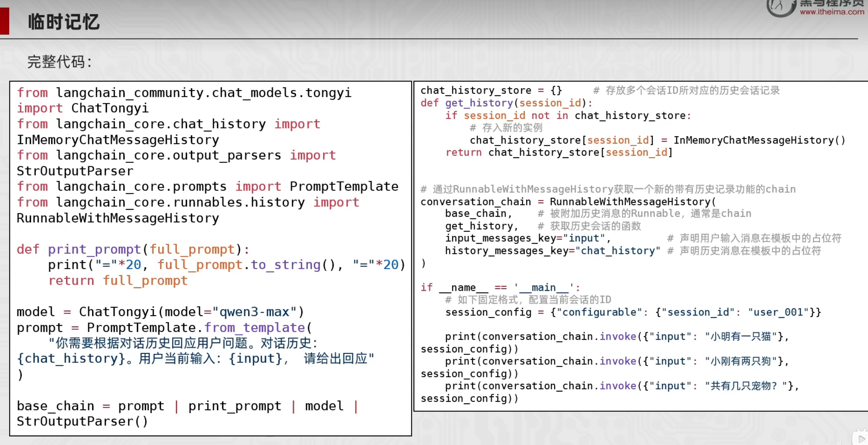Click the chat_history_store = {} line
868x445 pixels.
point(491,91)
